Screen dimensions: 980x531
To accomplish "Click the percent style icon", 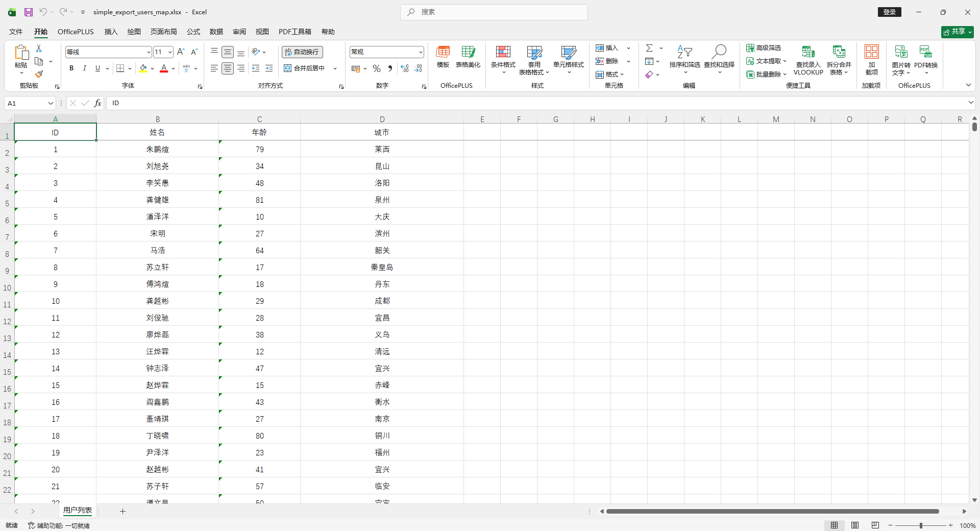I will pos(377,68).
